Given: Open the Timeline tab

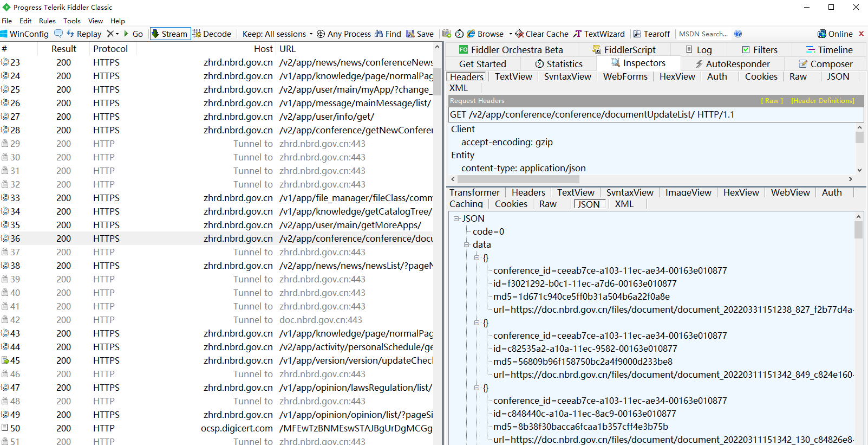Looking at the screenshot, I should click(830, 50).
